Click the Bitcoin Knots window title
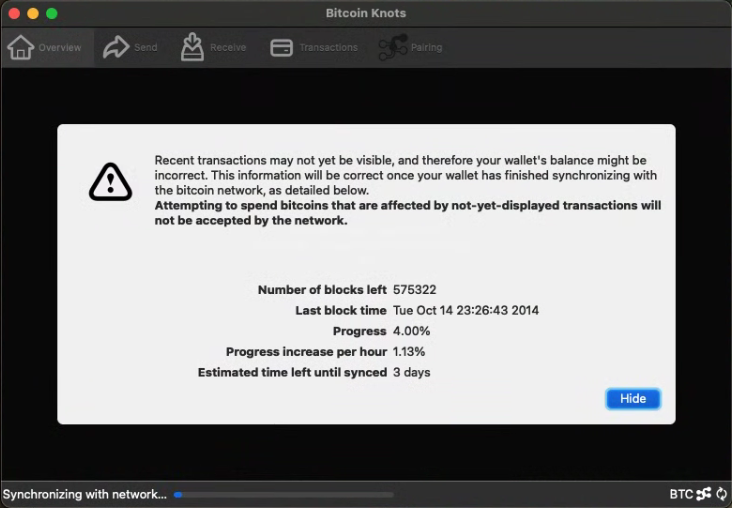Viewport: 732px width, 508px height. [366, 13]
